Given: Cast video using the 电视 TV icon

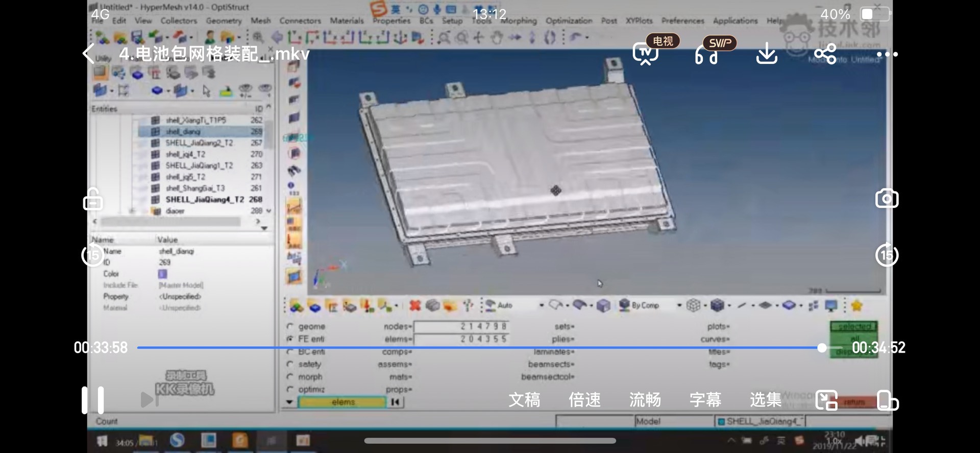Looking at the screenshot, I should [646, 54].
